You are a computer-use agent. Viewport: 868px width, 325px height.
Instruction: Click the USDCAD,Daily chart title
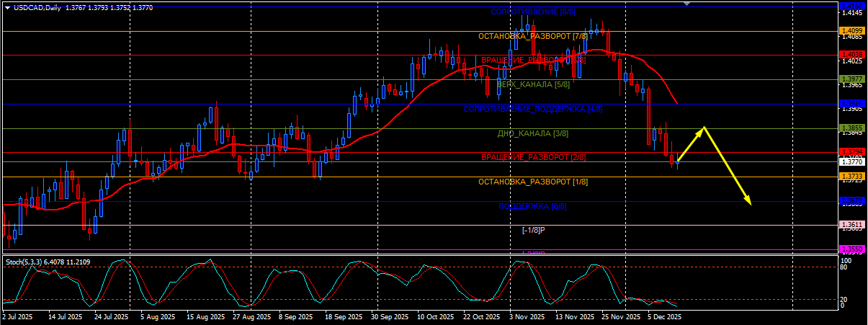click(x=37, y=7)
